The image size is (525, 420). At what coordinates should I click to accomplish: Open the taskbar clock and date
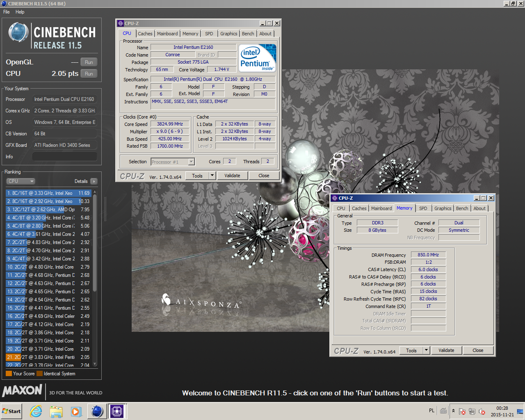coord(502,411)
